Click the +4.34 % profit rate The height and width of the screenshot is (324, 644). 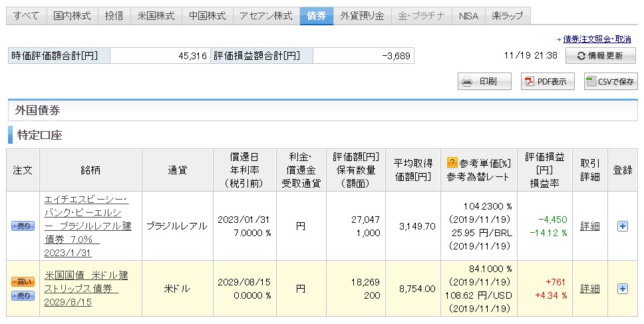point(551,295)
